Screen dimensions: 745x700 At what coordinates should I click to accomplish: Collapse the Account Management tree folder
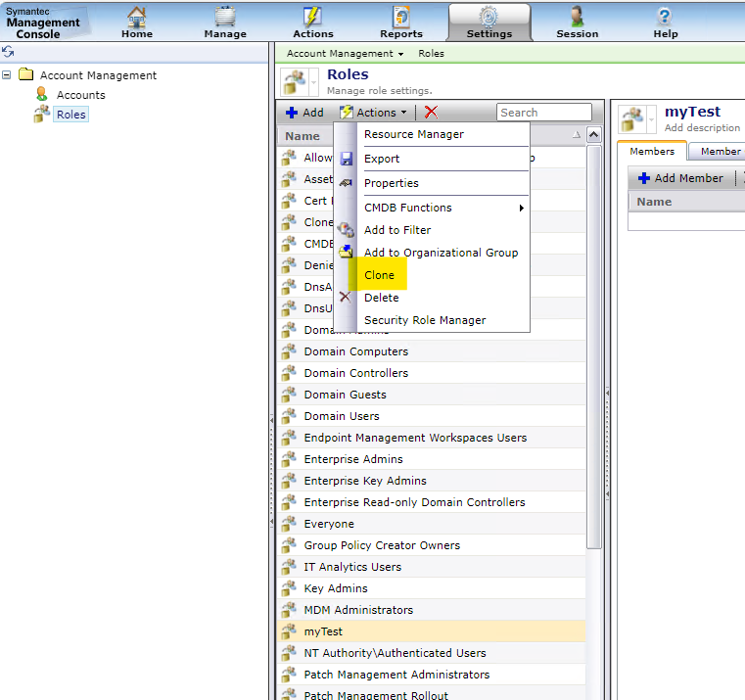[x=8, y=75]
